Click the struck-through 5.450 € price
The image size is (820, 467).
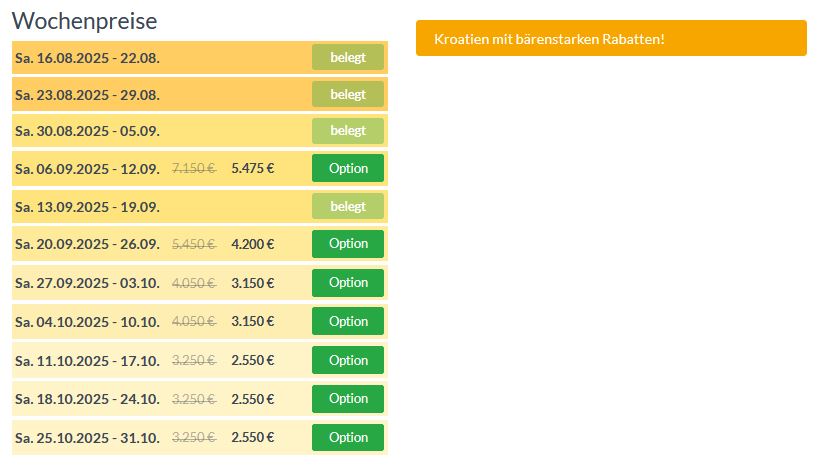[x=194, y=244]
